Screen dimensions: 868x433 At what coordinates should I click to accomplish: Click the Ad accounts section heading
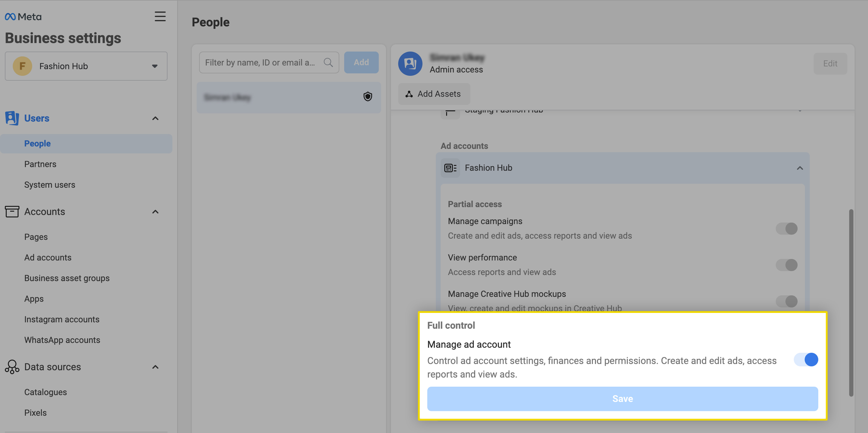click(x=464, y=146)
